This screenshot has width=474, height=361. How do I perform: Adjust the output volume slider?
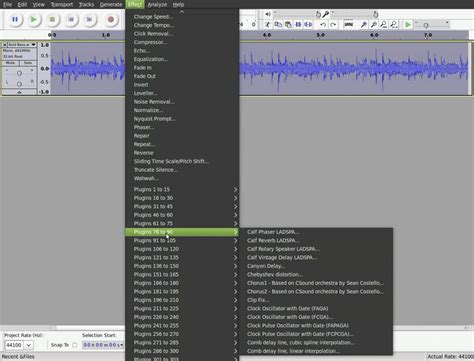pyautogui.click(x=297, y=14)
